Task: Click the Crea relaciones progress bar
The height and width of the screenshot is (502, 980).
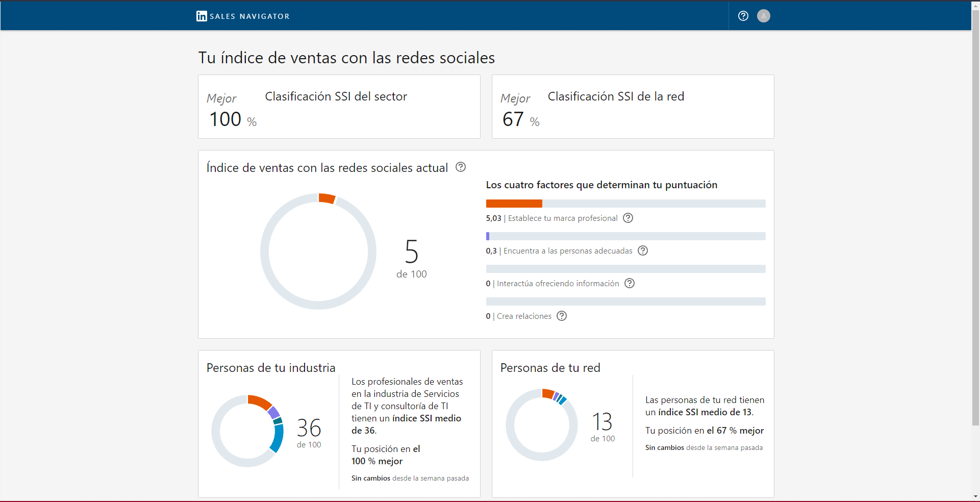Action: [x=626, y=302]
